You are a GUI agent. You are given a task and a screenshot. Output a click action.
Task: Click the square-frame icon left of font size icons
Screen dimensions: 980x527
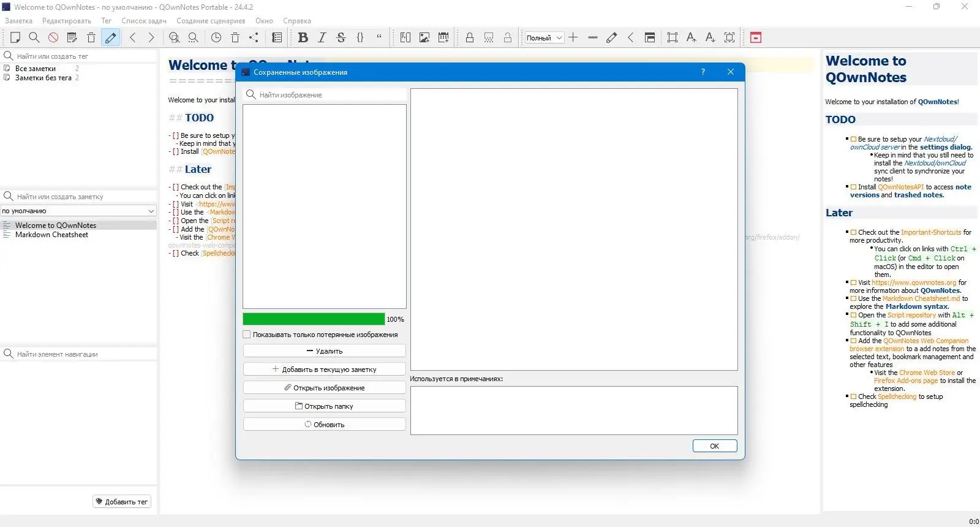(x=672, y=37)
